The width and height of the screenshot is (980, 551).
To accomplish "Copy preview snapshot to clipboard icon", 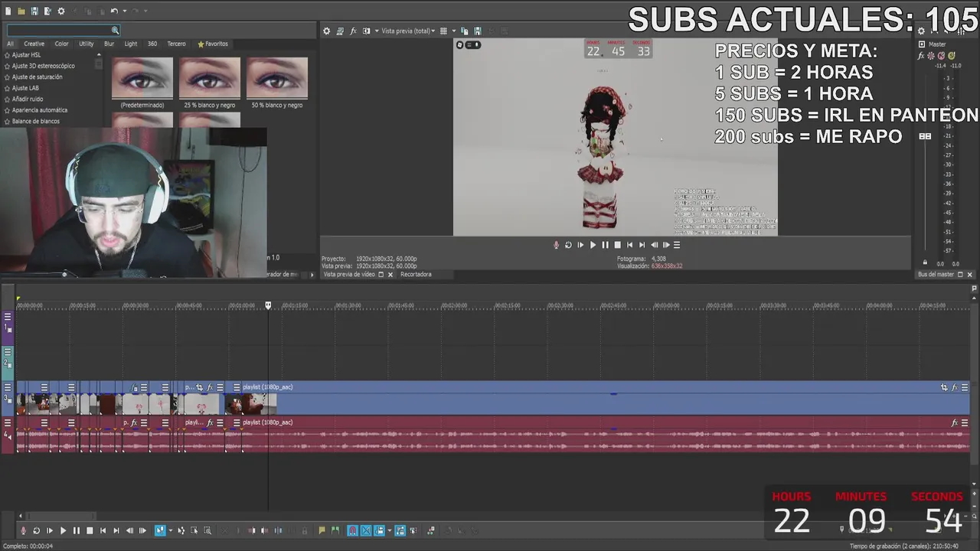I will pos(465,31).
